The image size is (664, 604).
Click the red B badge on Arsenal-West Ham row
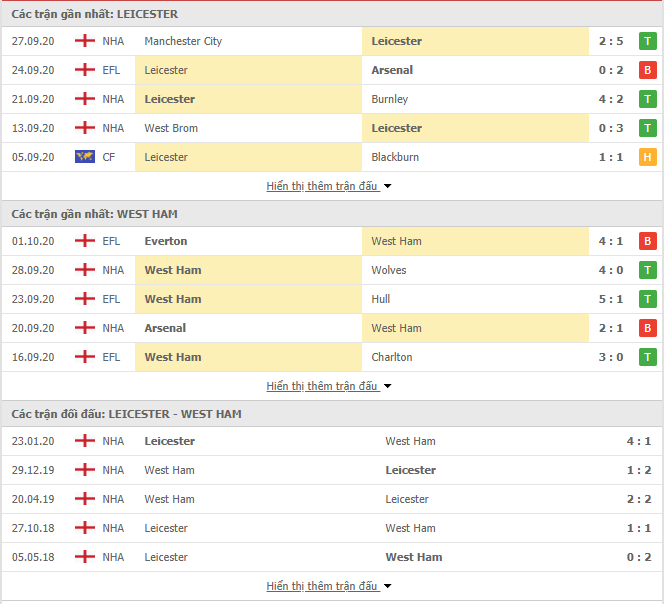[x=647, y=328]
